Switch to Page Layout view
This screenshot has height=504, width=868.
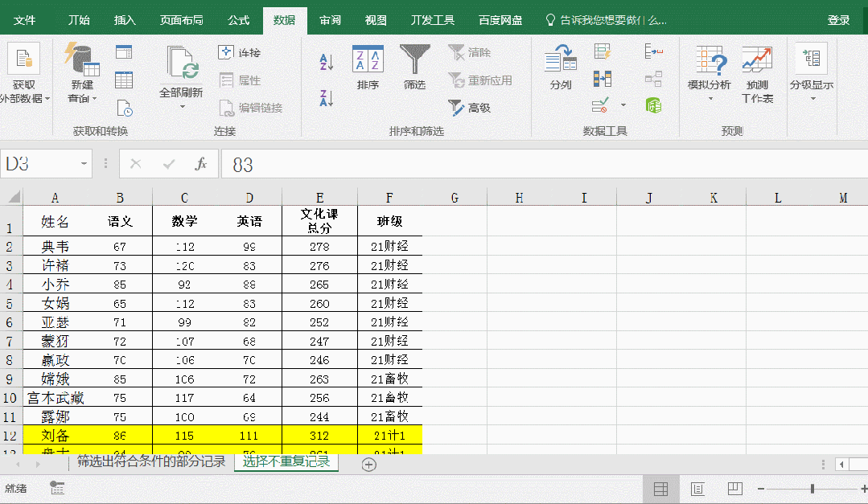[697, 489]
